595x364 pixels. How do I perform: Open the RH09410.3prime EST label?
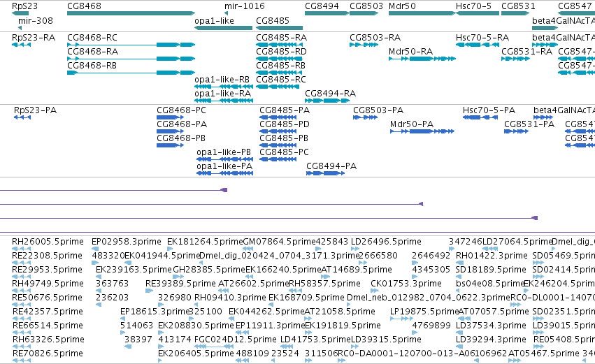pos(230,298)
